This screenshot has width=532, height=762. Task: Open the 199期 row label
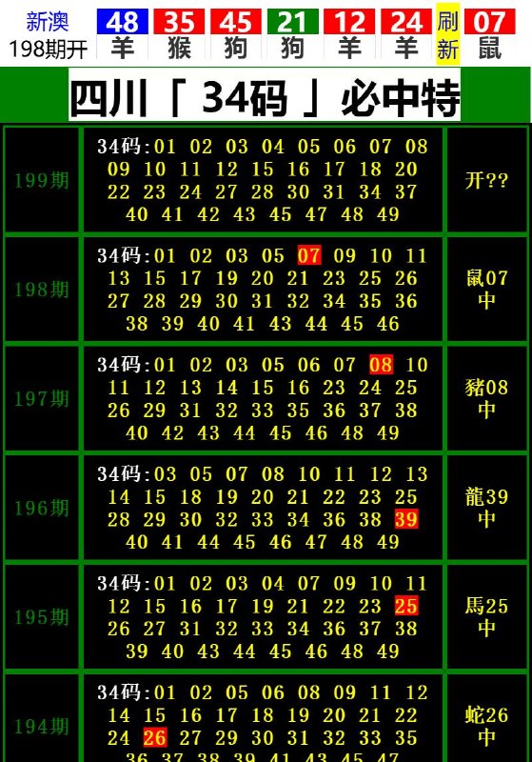[x=42, y=180]
